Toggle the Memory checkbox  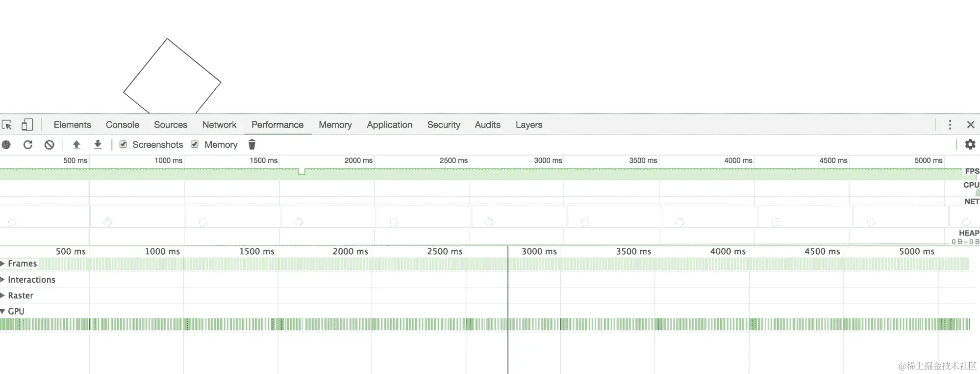point(195,144)
